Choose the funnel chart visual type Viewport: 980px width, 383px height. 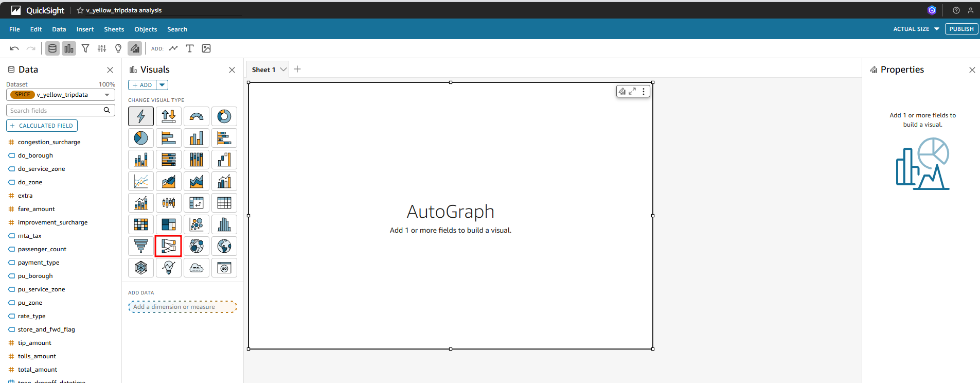pyautogui.click(x=140, y=246)
